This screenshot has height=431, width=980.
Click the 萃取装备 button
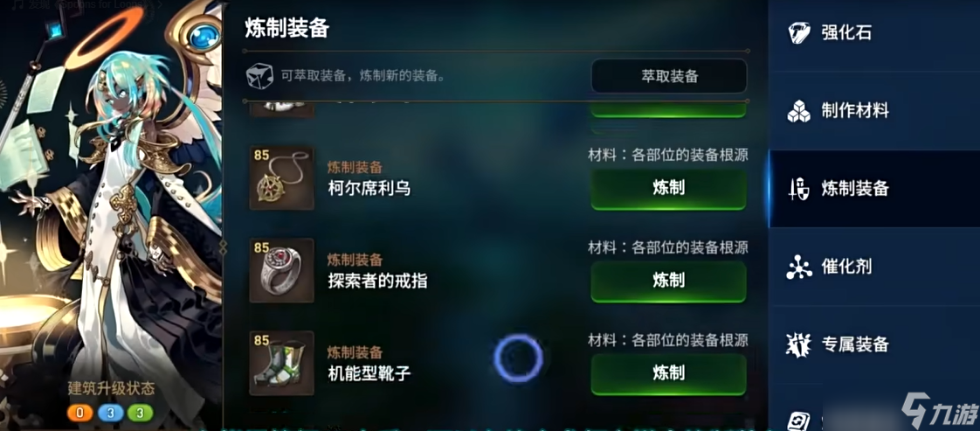coord(669,76)
